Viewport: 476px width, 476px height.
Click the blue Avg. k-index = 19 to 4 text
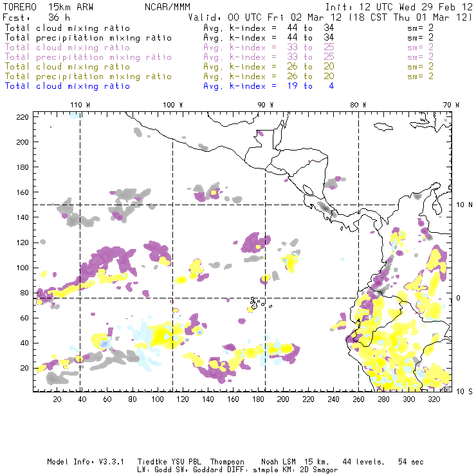tap(269, 86)
